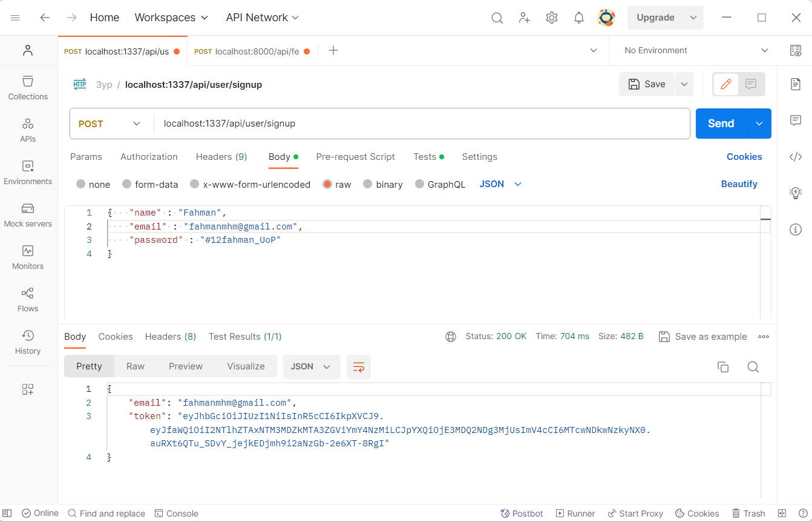Screen dimensions: 812x522
Task: Switch to the Tests tab
Action: (x=428, y=157)
